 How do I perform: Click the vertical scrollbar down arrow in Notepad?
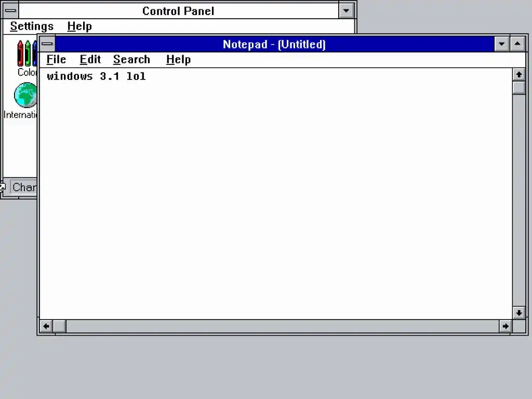pyautogui.click(x=519, y=312)
